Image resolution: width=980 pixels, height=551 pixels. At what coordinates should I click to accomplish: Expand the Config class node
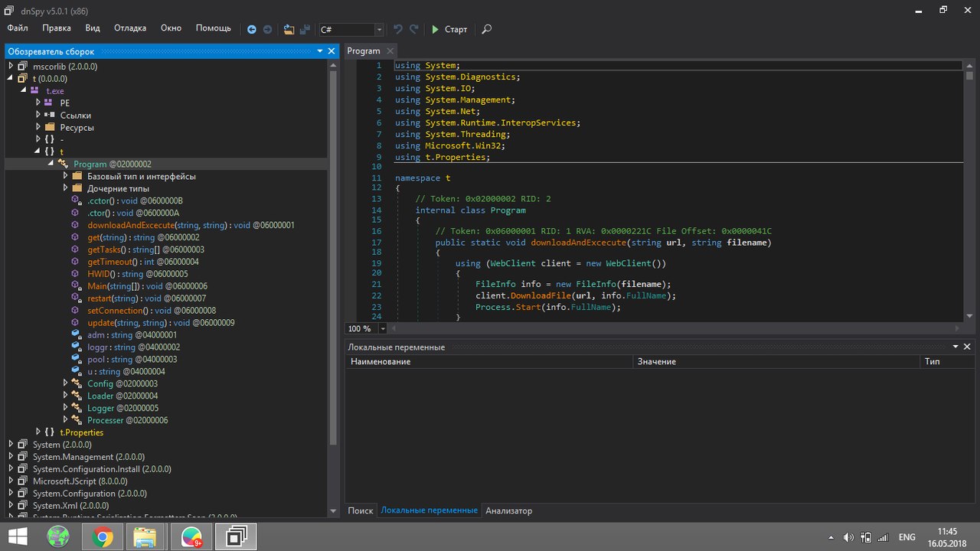click(66, 383)
